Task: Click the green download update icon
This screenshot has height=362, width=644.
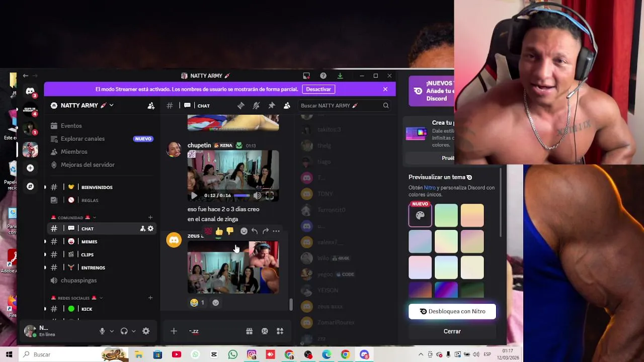Action: click(x=340, y=76)
